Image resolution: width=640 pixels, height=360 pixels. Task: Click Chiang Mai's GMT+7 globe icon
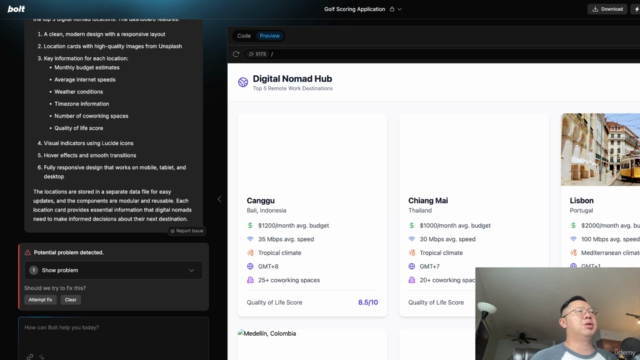411,267
